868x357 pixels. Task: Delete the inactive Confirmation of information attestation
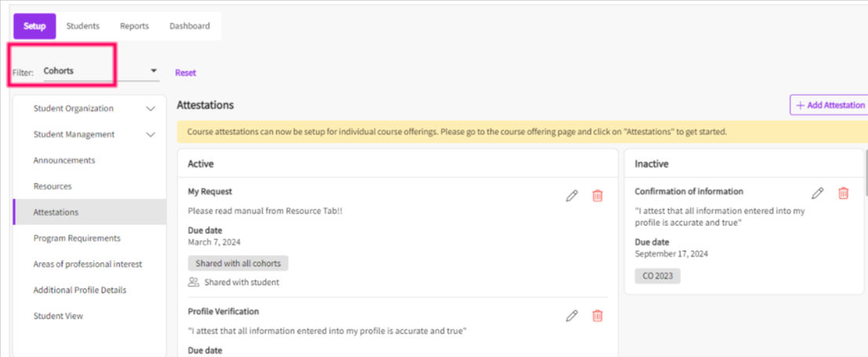pos(844,193)
